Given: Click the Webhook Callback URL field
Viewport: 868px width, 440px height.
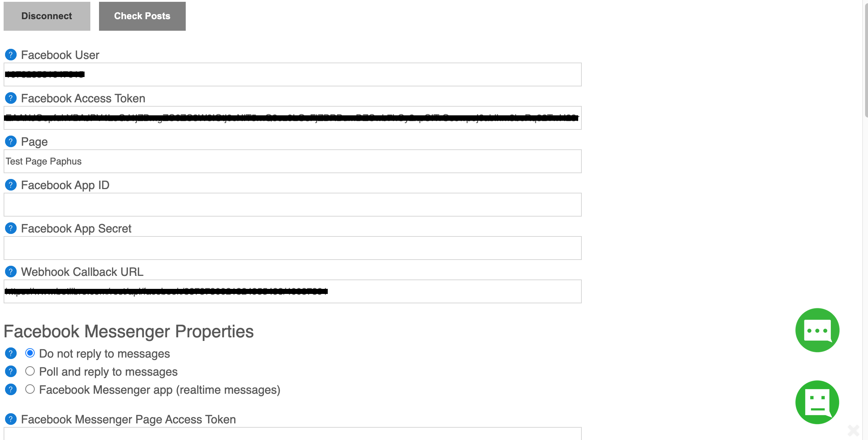Looking at the screenshot, I should point(293,291).
